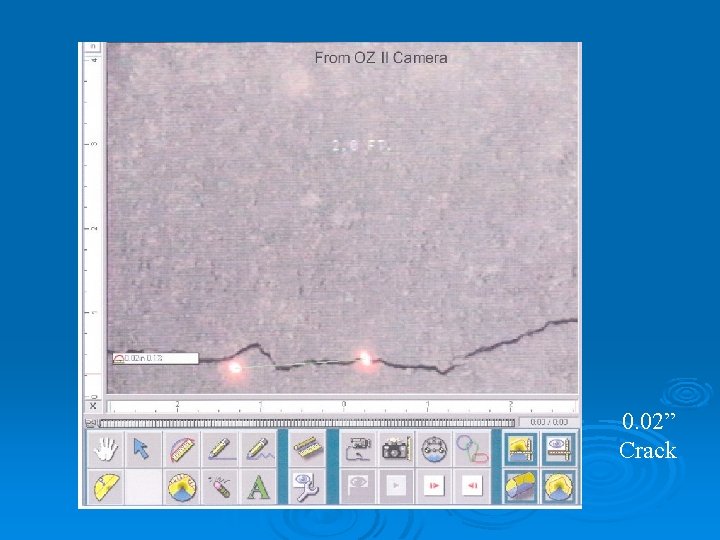Choose the green letter A text tool
The height and width of the screenshot is (540, 720).
(258, 487)
